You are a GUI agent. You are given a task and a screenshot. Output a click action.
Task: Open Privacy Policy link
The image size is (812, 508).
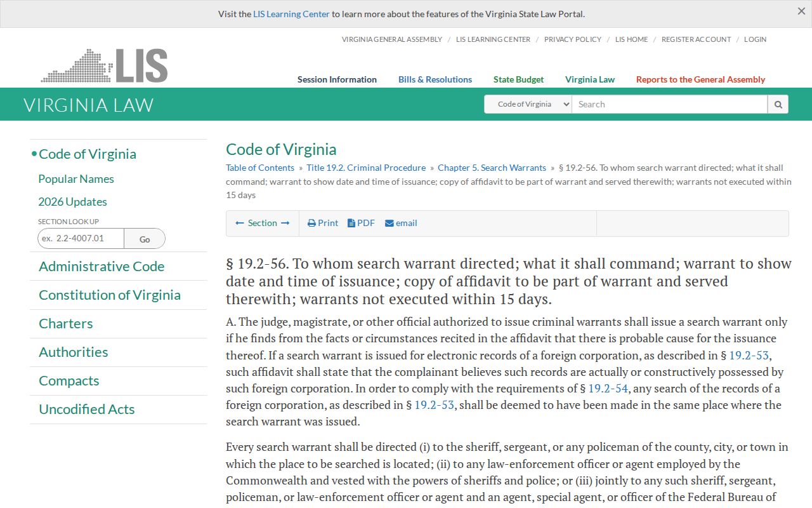tap(573, 39)
